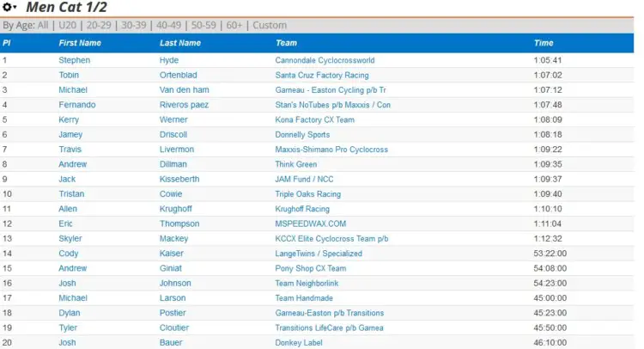Screen dimensions: 644x349
Task: Filter results by 30-39 age group
Action: (133, 25)
